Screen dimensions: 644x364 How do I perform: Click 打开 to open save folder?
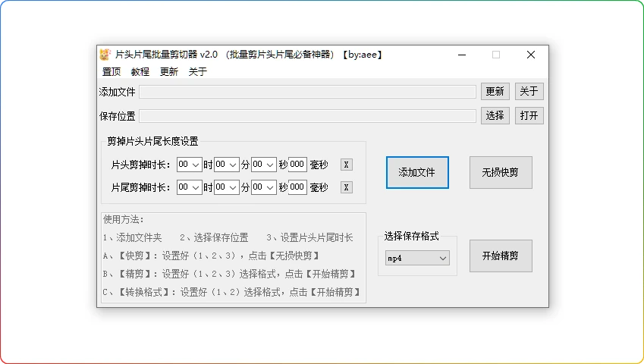[x=529, y=116]
